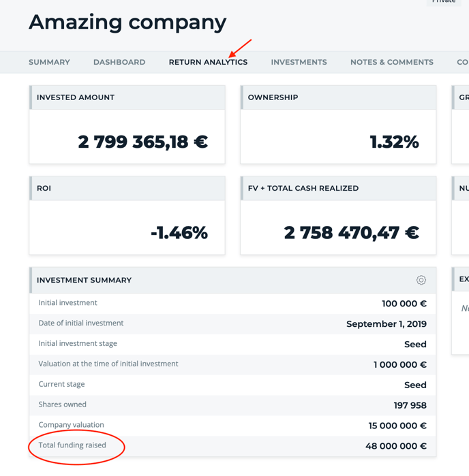Screen dimensions: 469x476
Task: Click the Date of initial investment label
Action: tap(81, 323)
